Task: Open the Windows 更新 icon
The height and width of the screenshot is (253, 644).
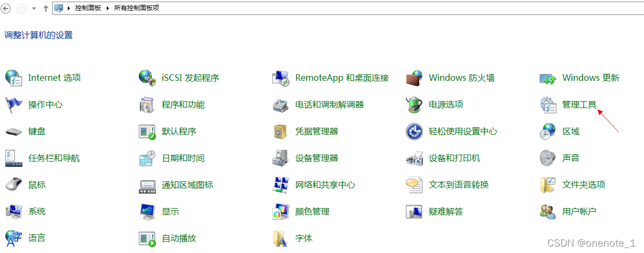Action: tap(548, 78)
